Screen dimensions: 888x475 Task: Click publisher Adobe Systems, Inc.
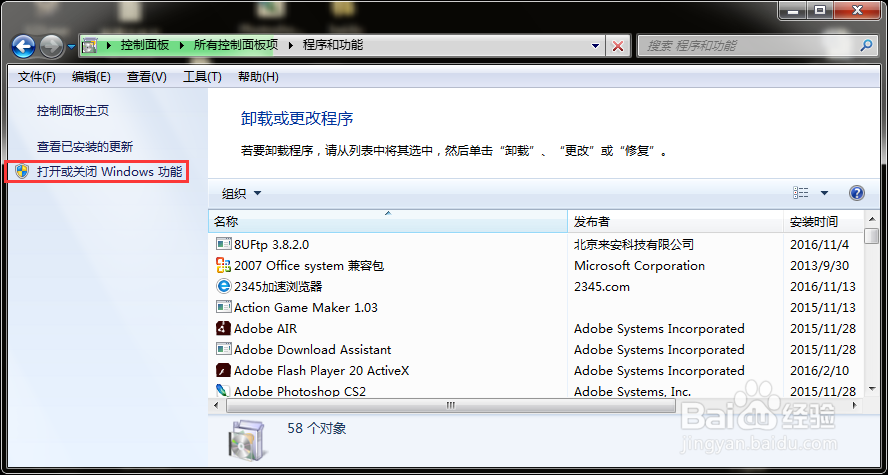pyautogui.click(x=632, y=391)
